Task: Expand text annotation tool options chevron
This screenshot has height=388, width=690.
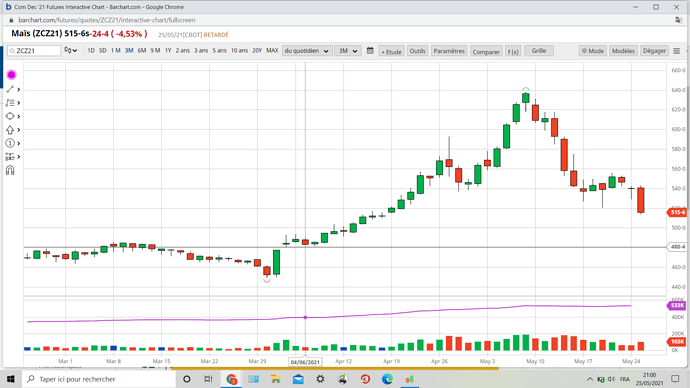Action: coord(18,103)
